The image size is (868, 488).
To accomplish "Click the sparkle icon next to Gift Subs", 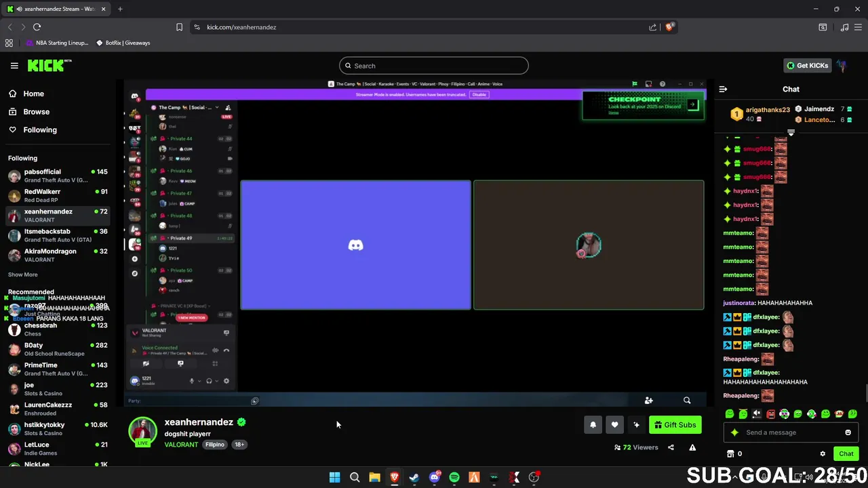I will click(x=636, y=425).
